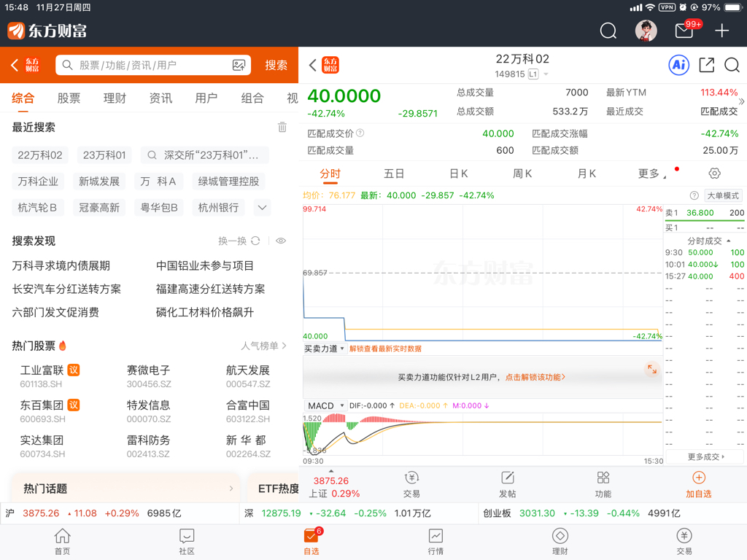The image size is (747, 560).
Task: Open the 发帖 post icon
Action: (508, 485)
